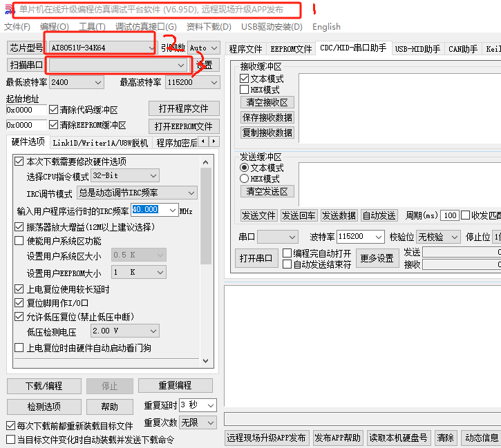The width and height of the screenshot is (501, 448).
Task: Select 文本模式 radio in send buffer
Action: [244, 167]
